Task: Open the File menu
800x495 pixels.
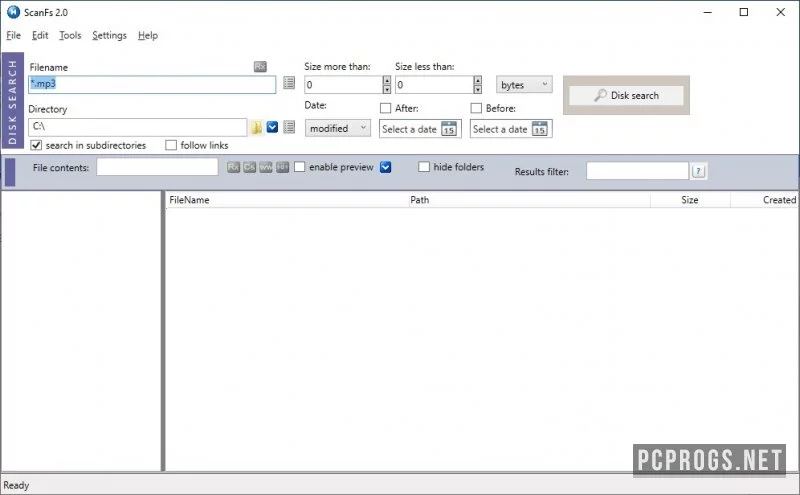Action: 13,35
